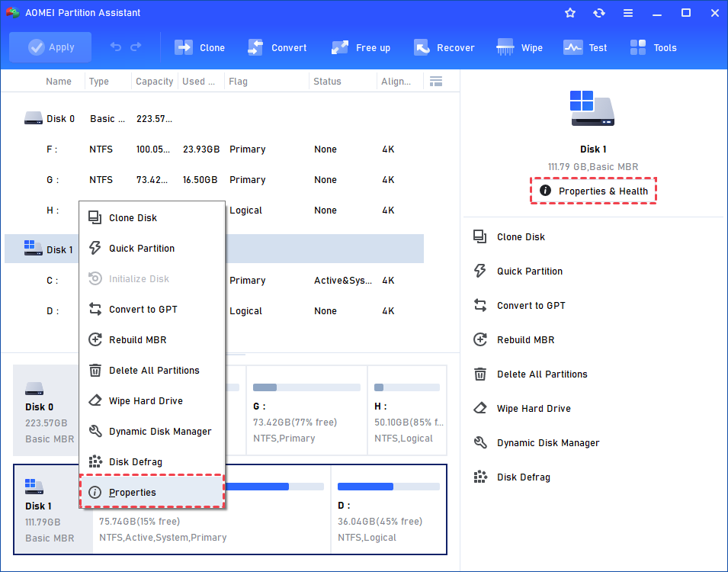The width and height of the screenshot is (728, 572).
Task: Select the D: partition block in disk map
Action: [389, 509]
